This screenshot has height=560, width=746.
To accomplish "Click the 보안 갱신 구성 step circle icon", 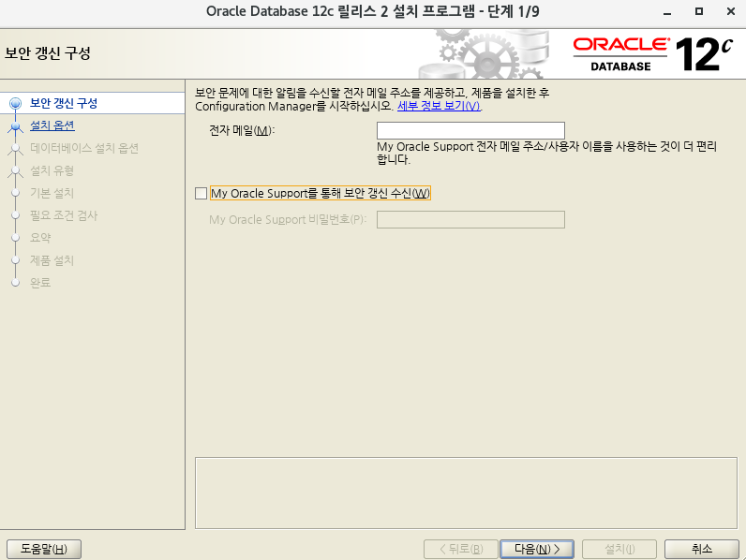I will tap(15, 103).
